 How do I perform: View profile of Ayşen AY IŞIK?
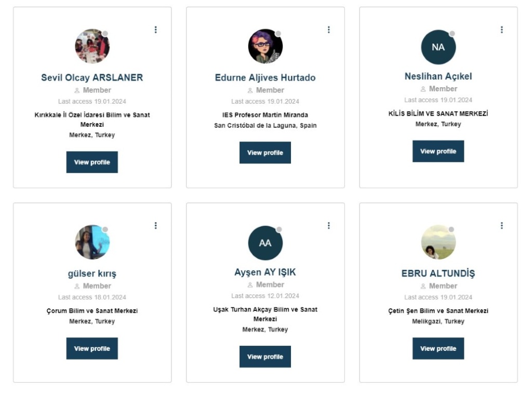pyautogui.click(x=265, y=357)
